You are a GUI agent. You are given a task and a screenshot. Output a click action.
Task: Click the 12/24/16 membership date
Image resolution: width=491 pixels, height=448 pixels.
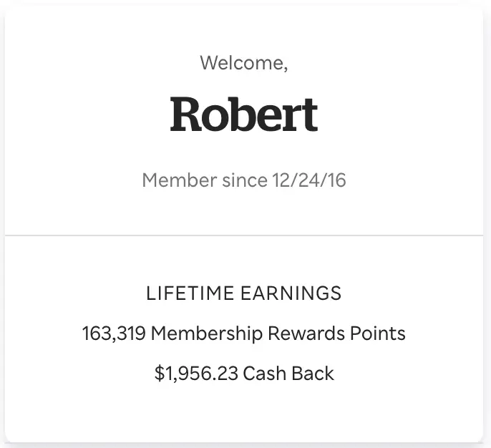(309, 180)
